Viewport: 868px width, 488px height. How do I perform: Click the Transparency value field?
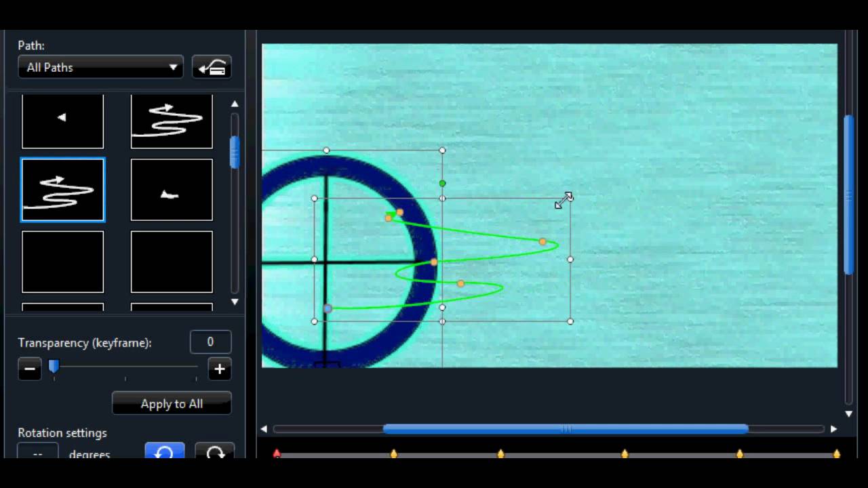[210, 342]
